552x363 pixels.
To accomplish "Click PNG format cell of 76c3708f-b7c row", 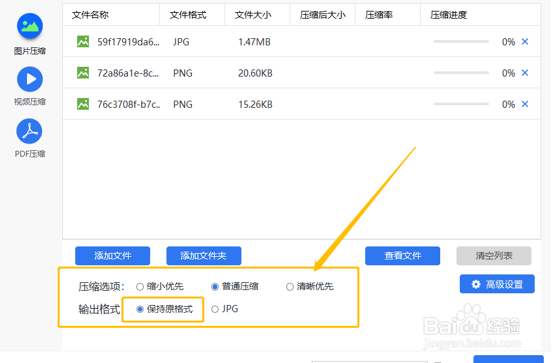I will (183, 105).
